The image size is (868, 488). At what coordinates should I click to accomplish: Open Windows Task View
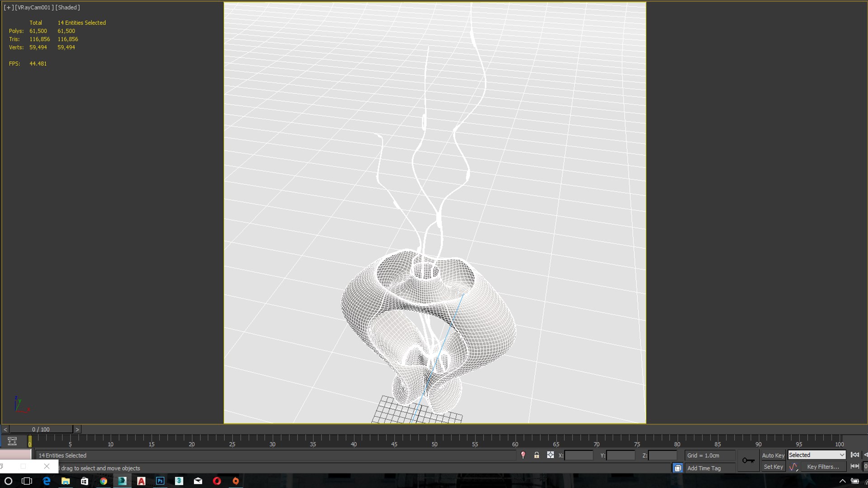click(x=27, y=481)
